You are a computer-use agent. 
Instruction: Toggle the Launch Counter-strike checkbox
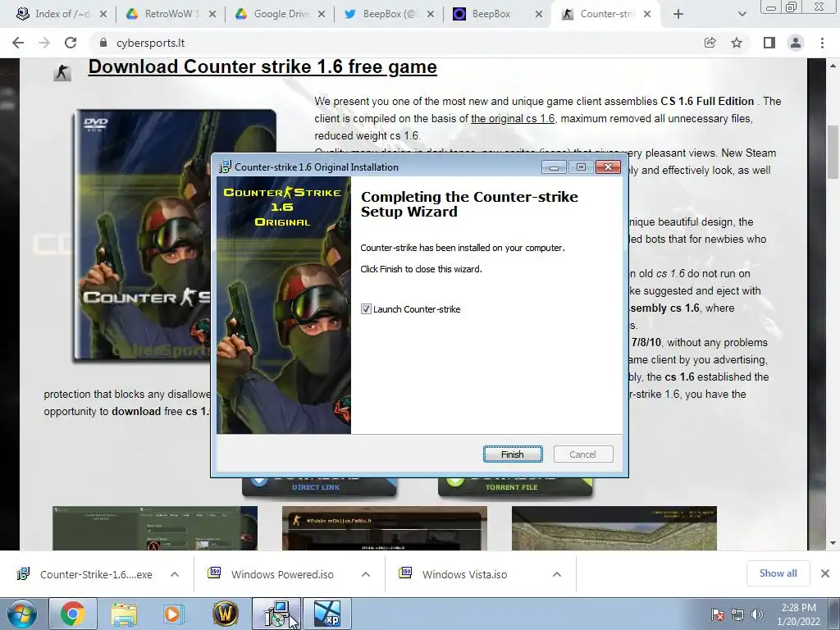pos(366,309)
